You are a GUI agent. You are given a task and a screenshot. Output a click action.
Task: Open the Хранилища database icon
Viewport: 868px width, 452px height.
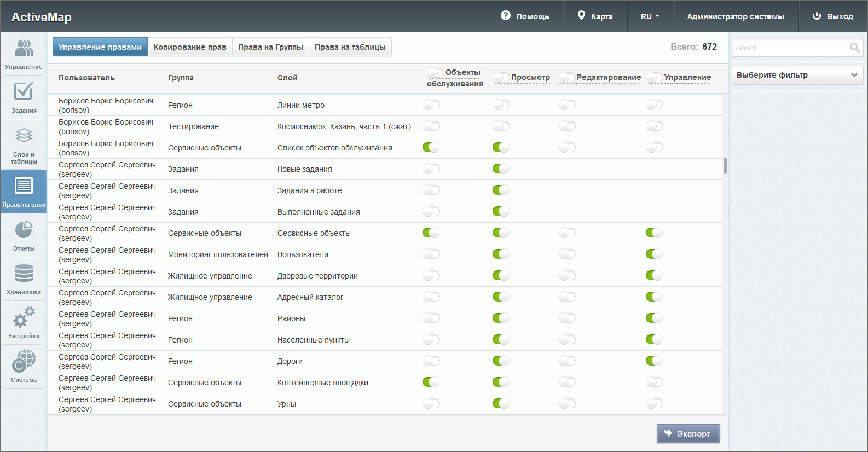pyautogui.click(x=24, y=273)
